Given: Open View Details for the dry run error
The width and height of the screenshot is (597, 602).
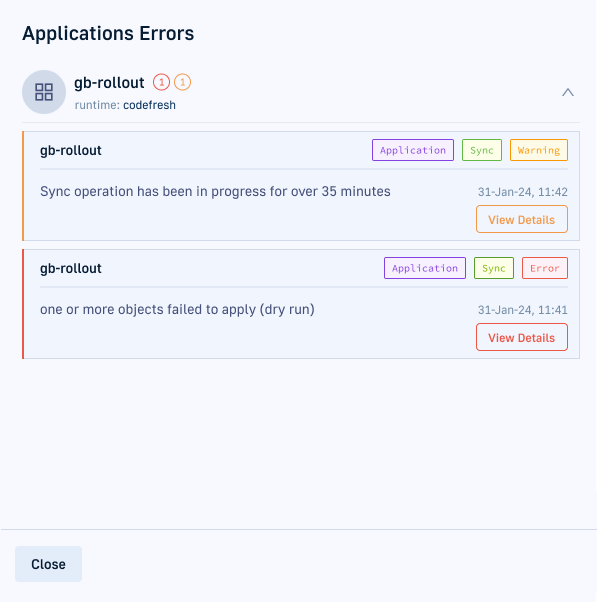Looking at the screenshot, I should click(522, 337).
